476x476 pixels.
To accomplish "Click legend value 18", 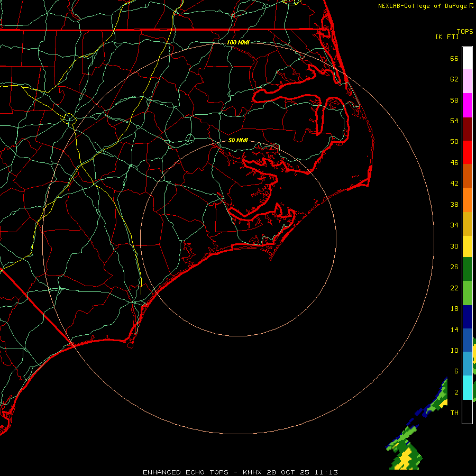I will coord(454,309).
